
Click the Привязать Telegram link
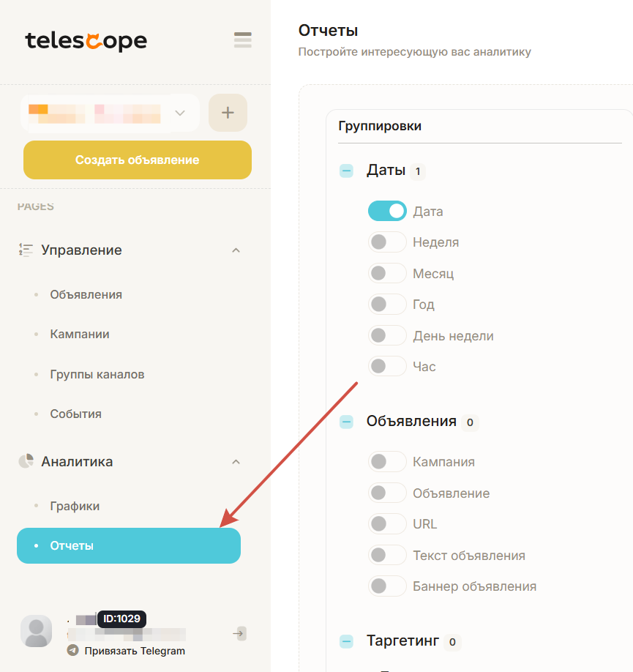point(134,651)
